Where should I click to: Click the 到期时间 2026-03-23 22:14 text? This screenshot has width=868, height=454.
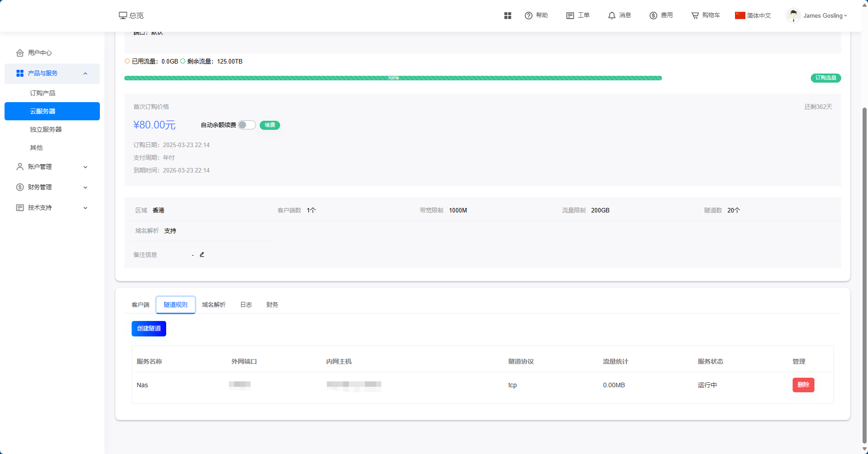[x=172, y=170]
